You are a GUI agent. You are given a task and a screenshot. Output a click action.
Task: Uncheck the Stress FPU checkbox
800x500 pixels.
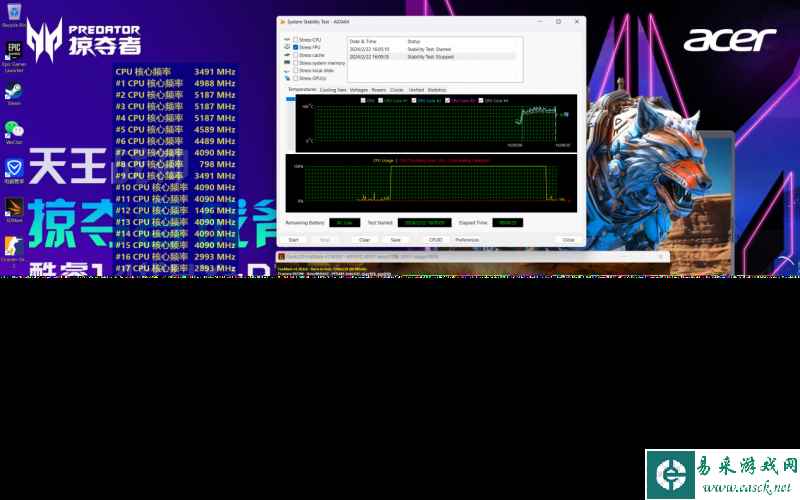(x=295, y=47)
